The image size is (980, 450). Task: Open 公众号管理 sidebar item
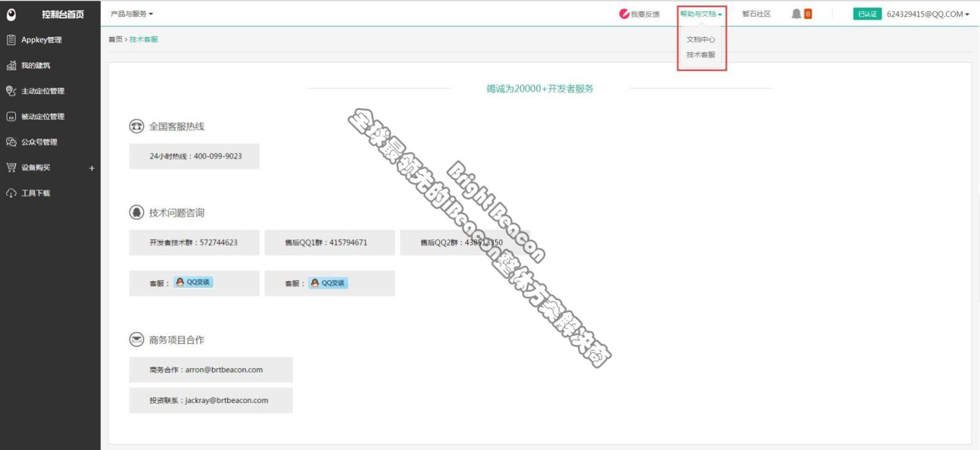(39, 142)
